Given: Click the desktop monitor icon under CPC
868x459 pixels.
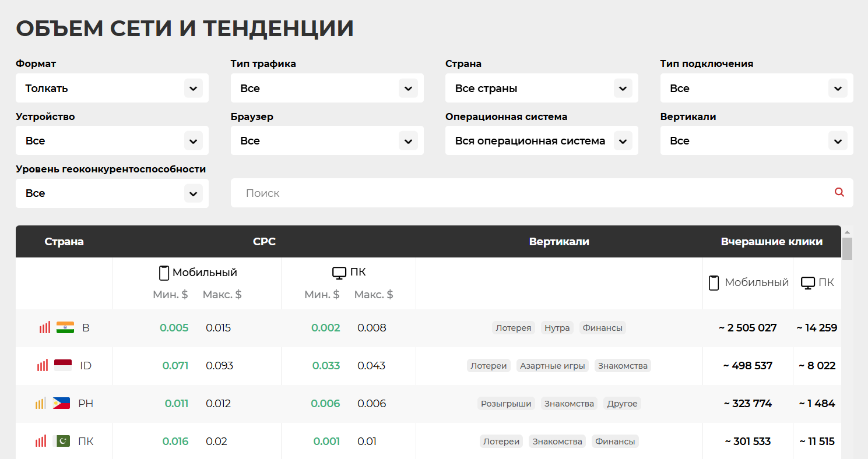Looking at the screenshot, I should 339,273.
